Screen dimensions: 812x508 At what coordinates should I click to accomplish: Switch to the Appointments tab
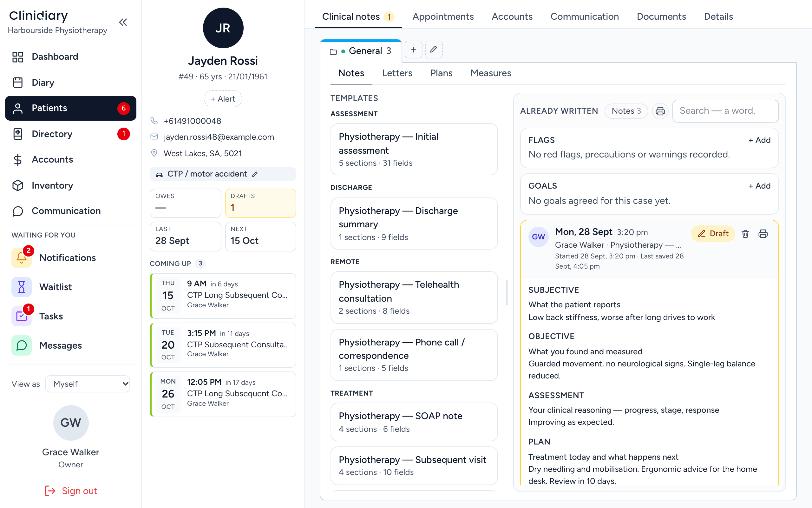point(443,17)
